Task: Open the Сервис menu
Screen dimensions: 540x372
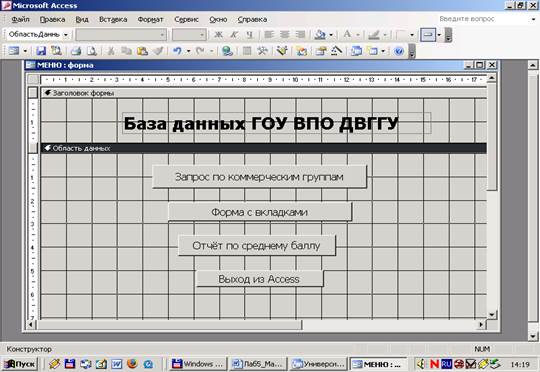Action: click(186, 19)
